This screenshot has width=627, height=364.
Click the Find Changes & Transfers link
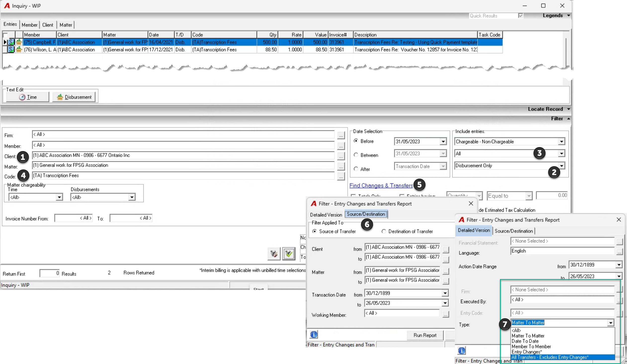point(381,185)
